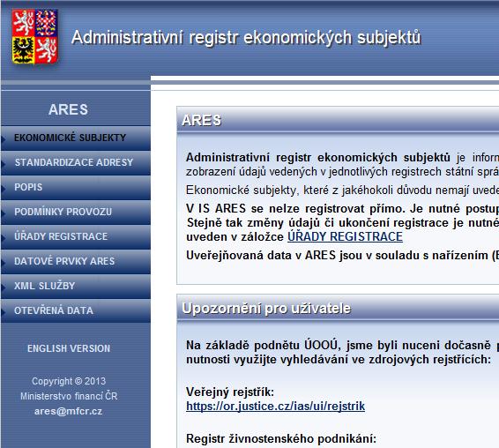499x448 pixels.
Task: Click the ARES content panel header
Action: pyautogui.click(x=338, y=120)
